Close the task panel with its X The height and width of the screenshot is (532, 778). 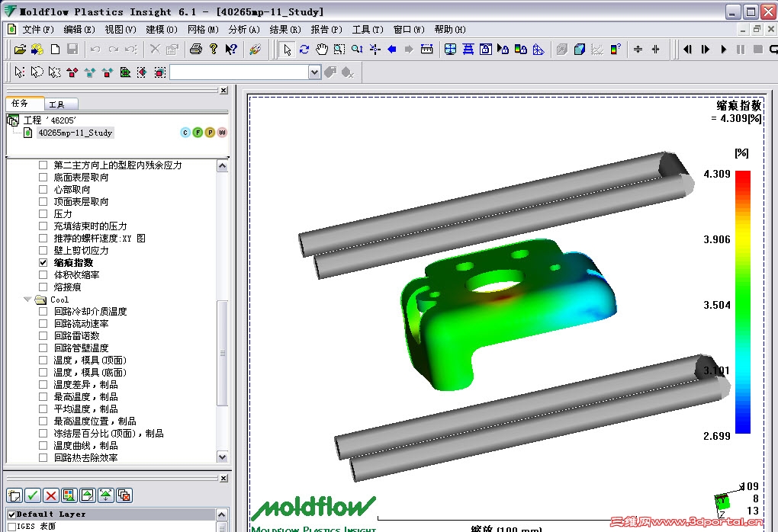pyautogui.click(x=223, y=90)
